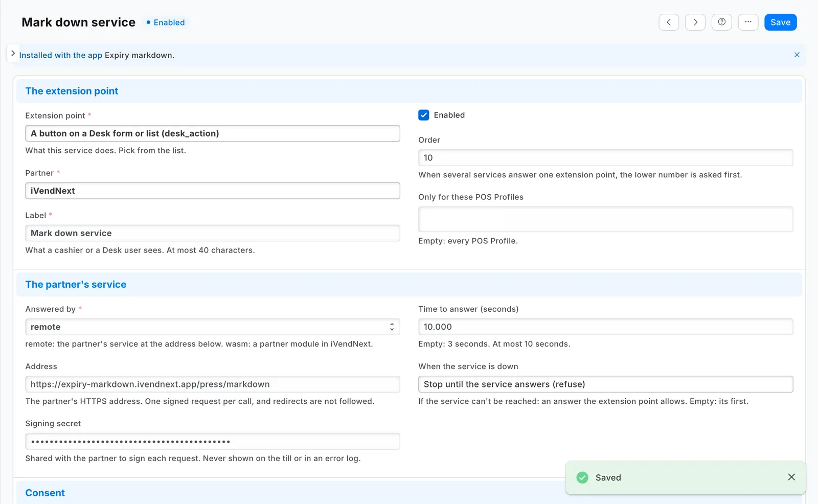
Task: Click the green Saved checkmark icon
Action: tap(582, 477)
